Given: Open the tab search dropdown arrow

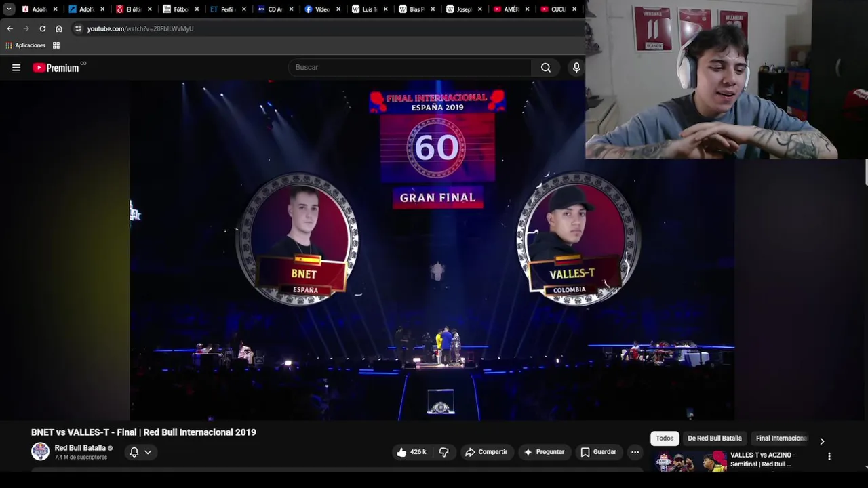Looking at the screenshot, I should pos(9,9).
